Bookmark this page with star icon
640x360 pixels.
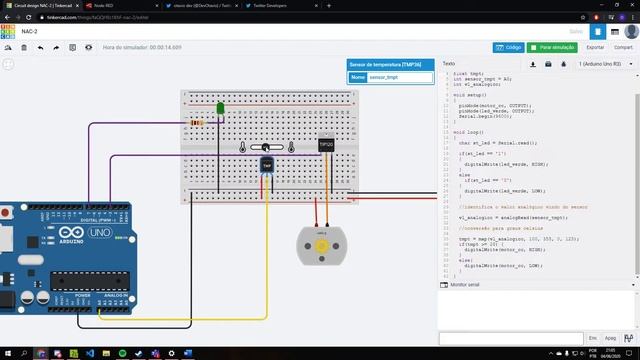(x=583, y=18)
